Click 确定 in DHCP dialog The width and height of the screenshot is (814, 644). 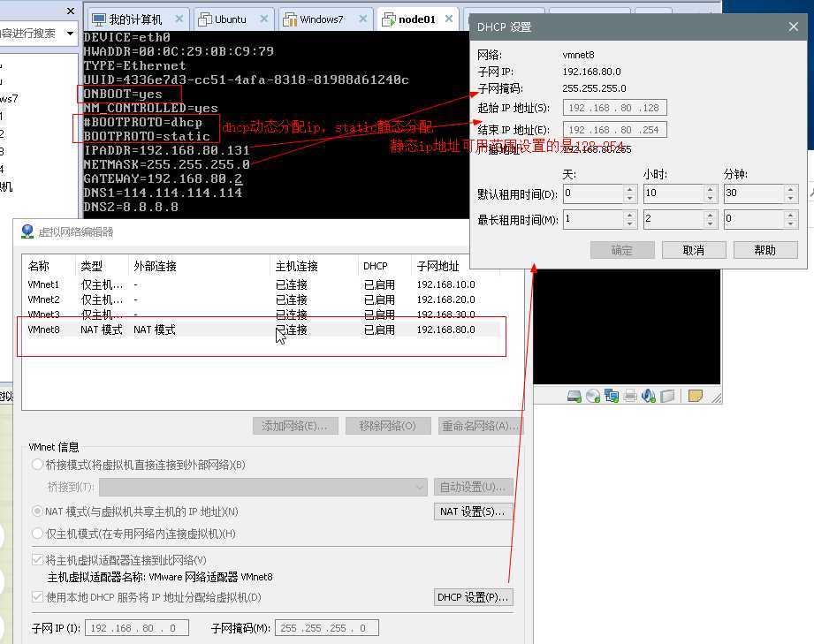tap(622, 250)
